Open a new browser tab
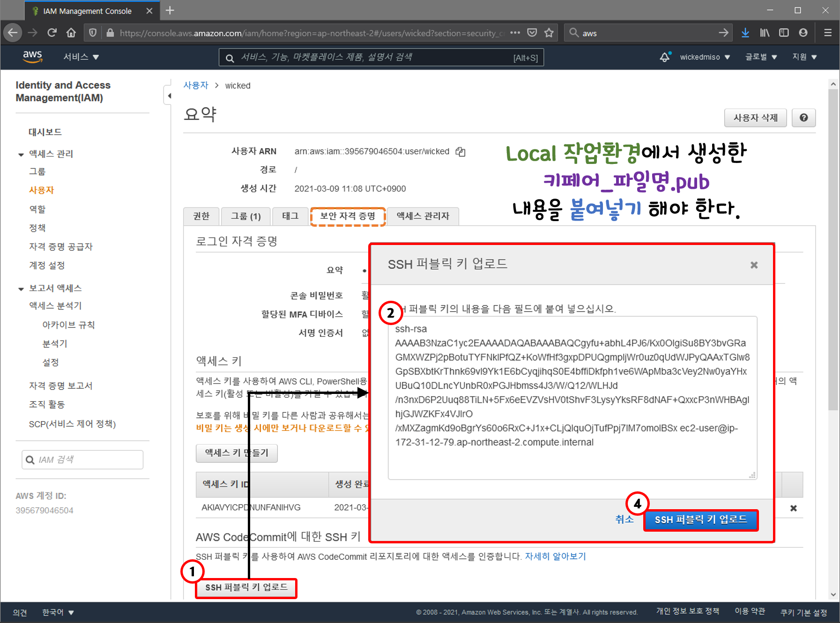 point(170,10)
